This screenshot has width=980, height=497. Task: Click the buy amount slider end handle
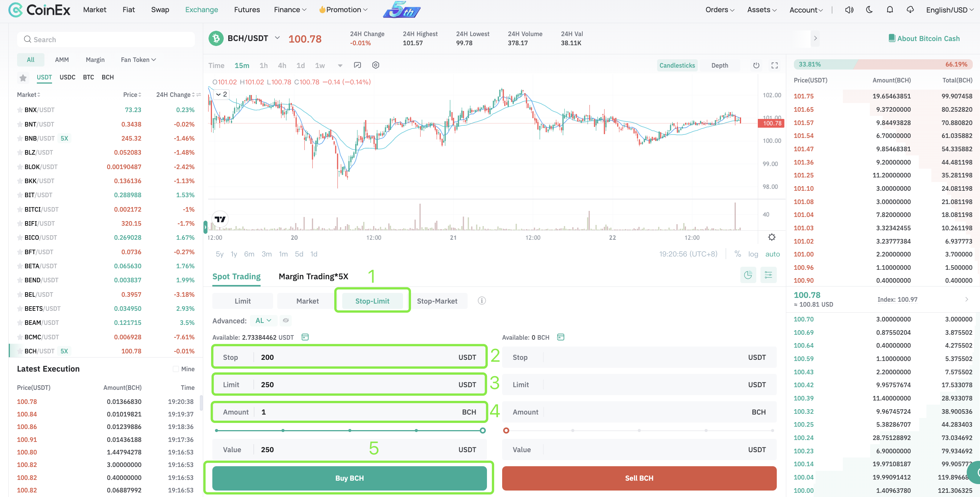(483, 431)
